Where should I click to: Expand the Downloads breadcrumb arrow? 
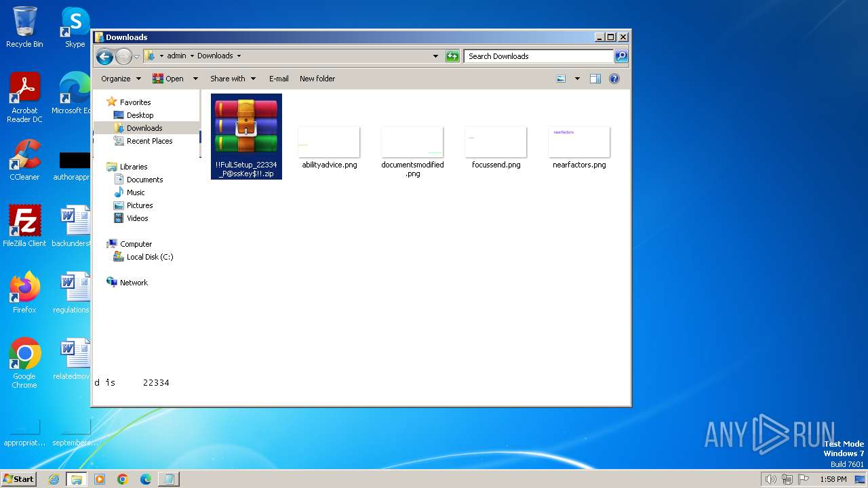click(x=239, y=56)
